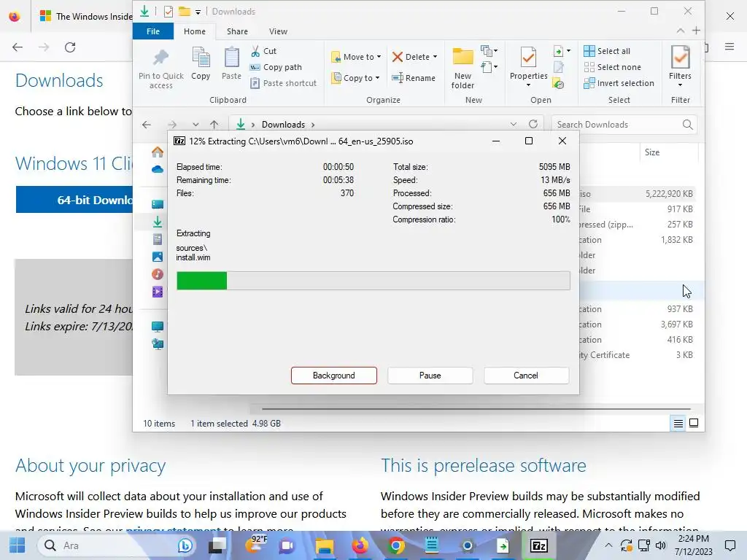Open Network icon in navigation pane
Viewport: 747px width, 560px height.
158,344
